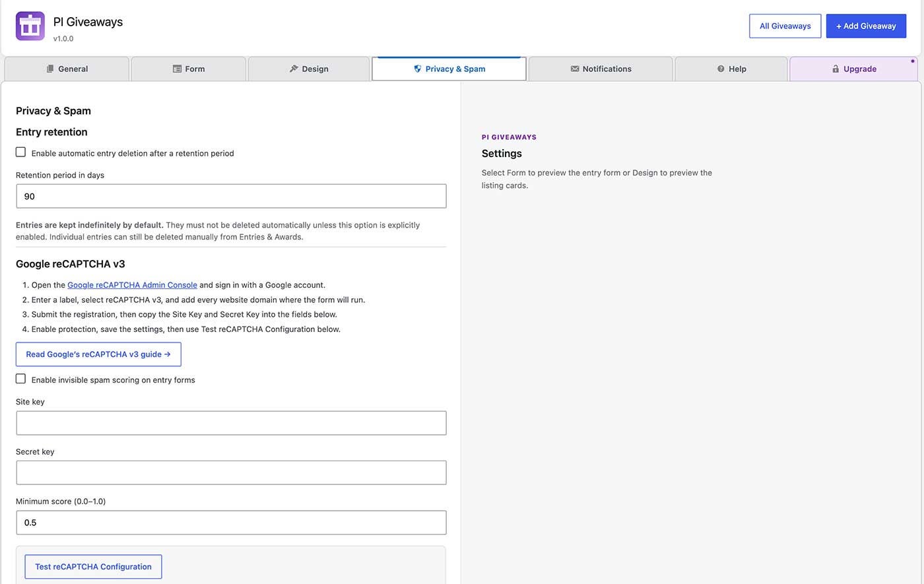The image size is (924, 584).
Task: Click the Design tab brush icon
Action: [x=294, y=69]
